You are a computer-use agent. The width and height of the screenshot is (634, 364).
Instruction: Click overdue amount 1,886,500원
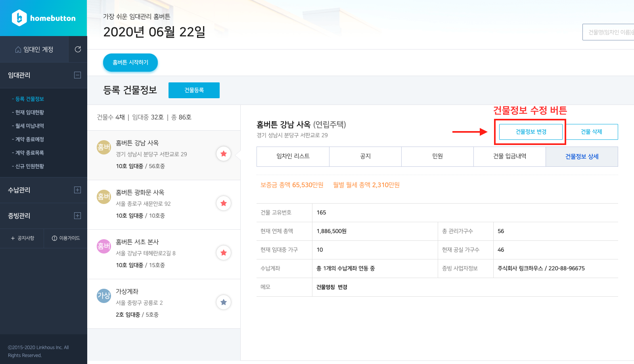331,231
